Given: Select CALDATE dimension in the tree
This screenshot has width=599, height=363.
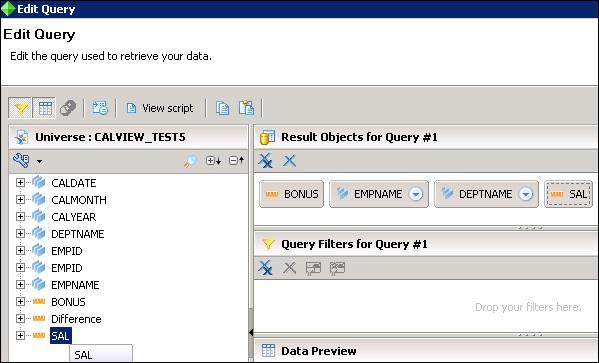Looking at the screenshot, I should 74,183.
